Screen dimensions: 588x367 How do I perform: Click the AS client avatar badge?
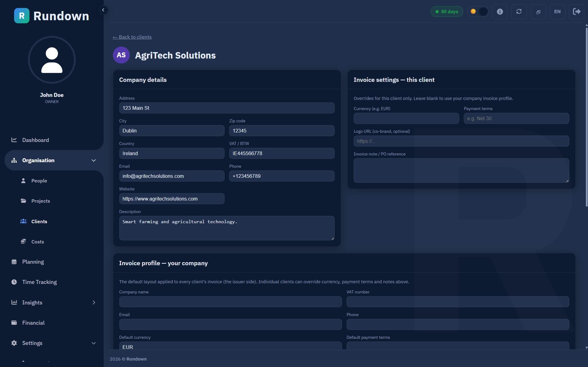tap(121, 55)
